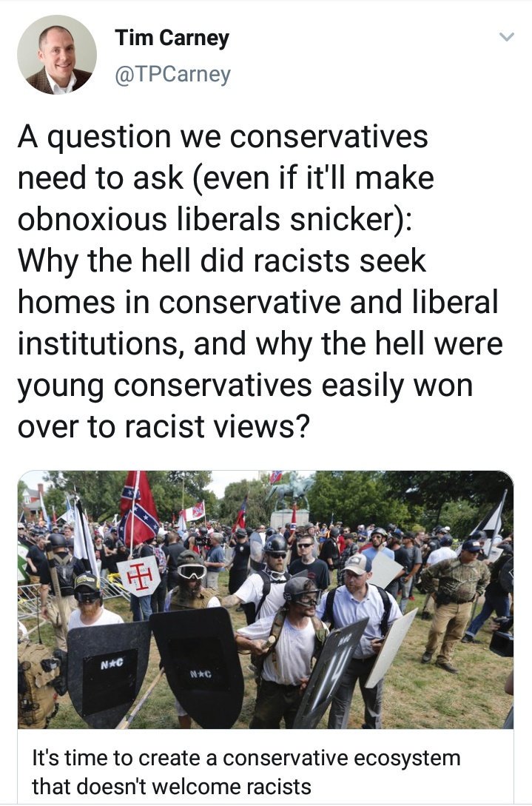Click the horse statue in the photo background
532x806 pixels.
coord(289,491)
